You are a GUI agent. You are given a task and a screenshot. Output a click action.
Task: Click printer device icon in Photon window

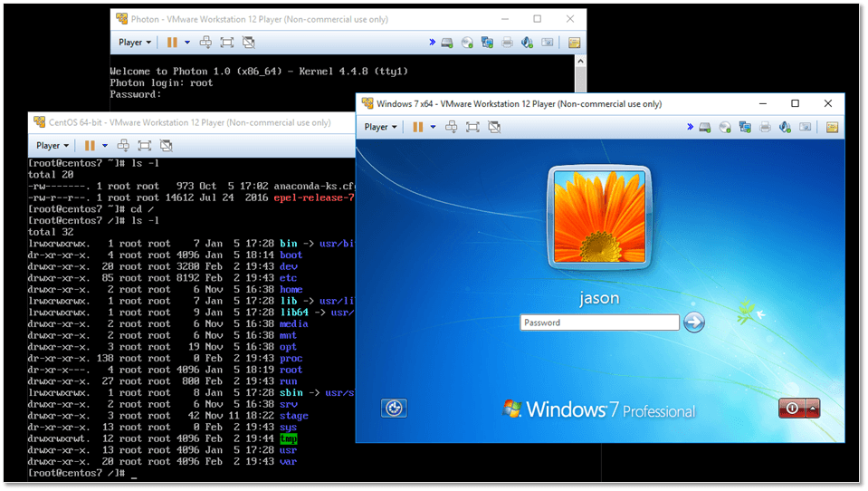[507, 43]
